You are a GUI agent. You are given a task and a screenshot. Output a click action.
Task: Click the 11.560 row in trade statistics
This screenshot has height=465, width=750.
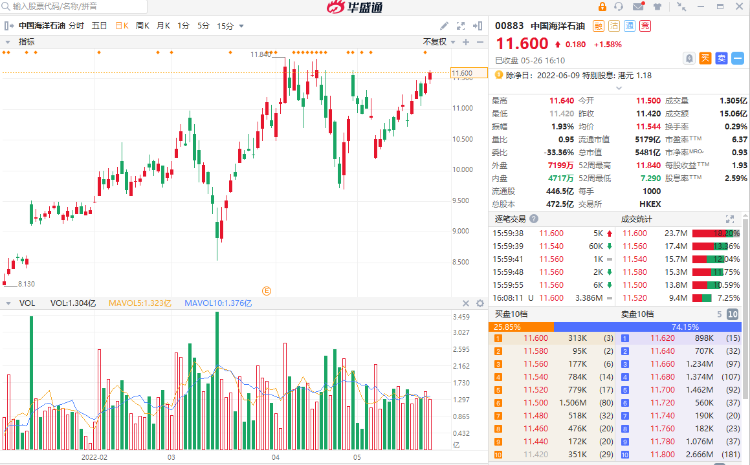tap(681, 246)
